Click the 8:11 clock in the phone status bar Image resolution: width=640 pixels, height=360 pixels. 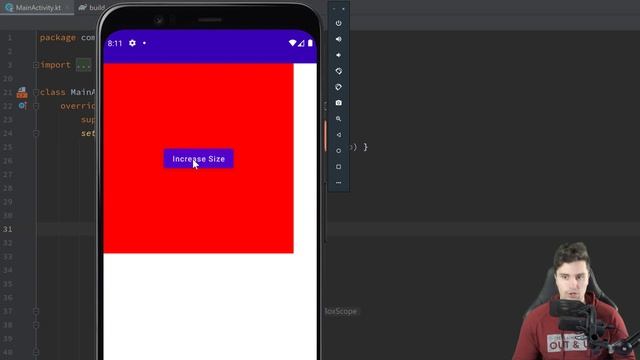115,43
